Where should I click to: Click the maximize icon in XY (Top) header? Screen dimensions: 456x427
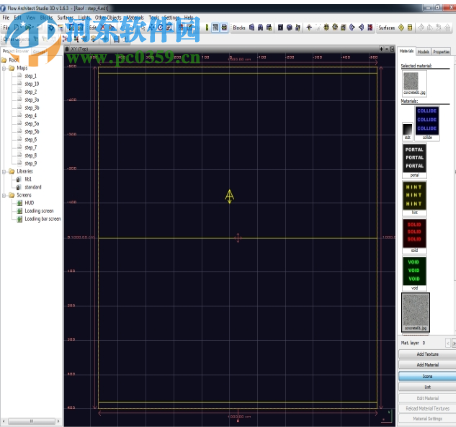pos(392,49)
